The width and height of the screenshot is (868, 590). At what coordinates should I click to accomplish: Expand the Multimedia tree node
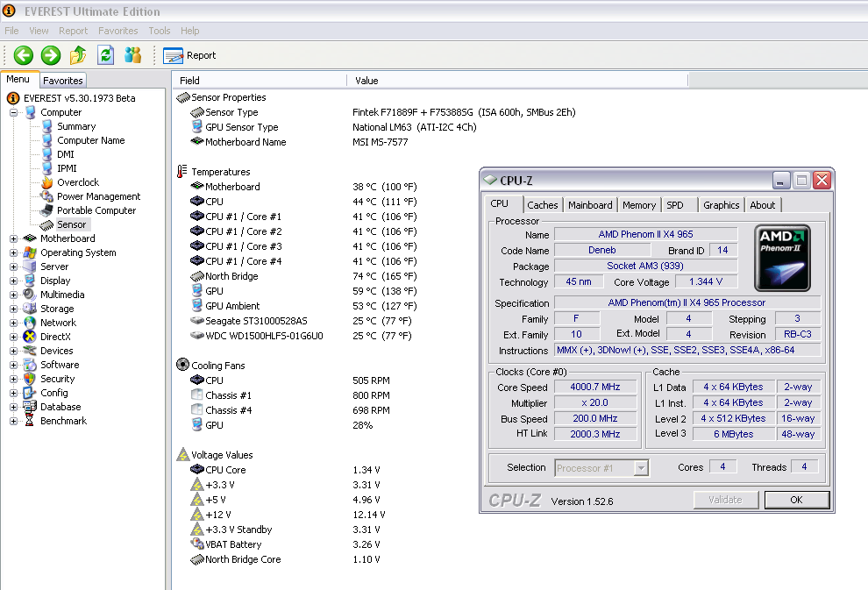click(x=13, y=295)
